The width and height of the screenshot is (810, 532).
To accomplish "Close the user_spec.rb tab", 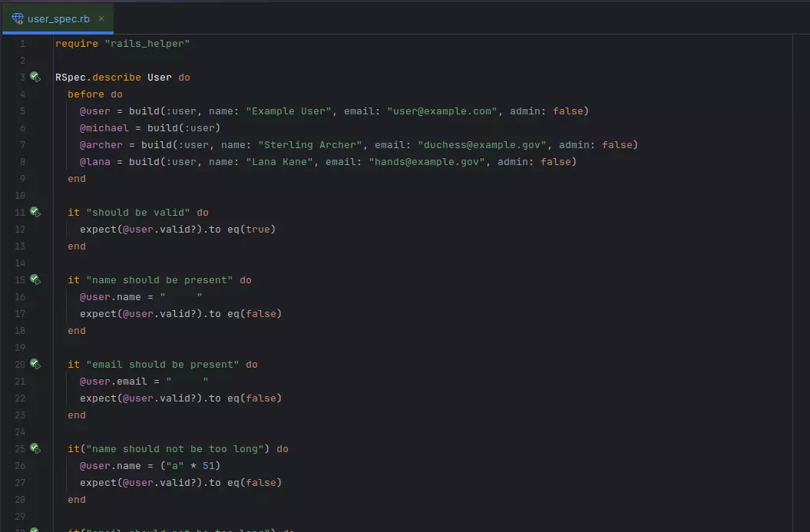I will (x=101, y=17).
